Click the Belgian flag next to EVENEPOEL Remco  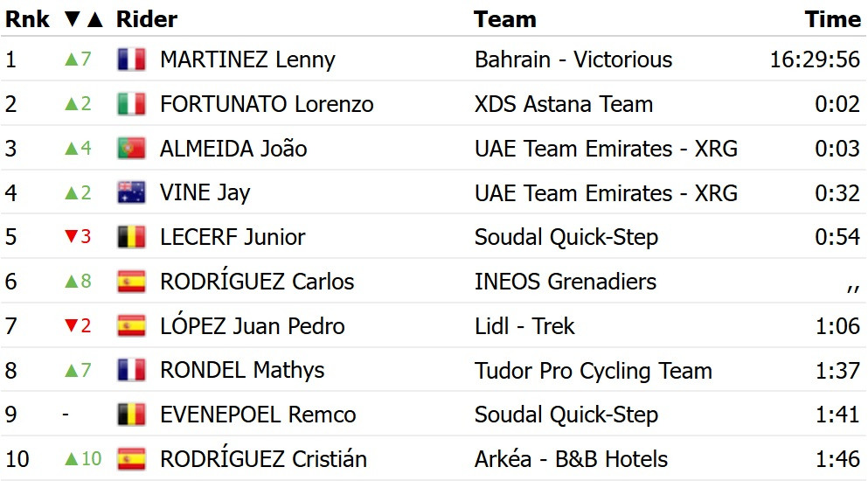point(131,415)
